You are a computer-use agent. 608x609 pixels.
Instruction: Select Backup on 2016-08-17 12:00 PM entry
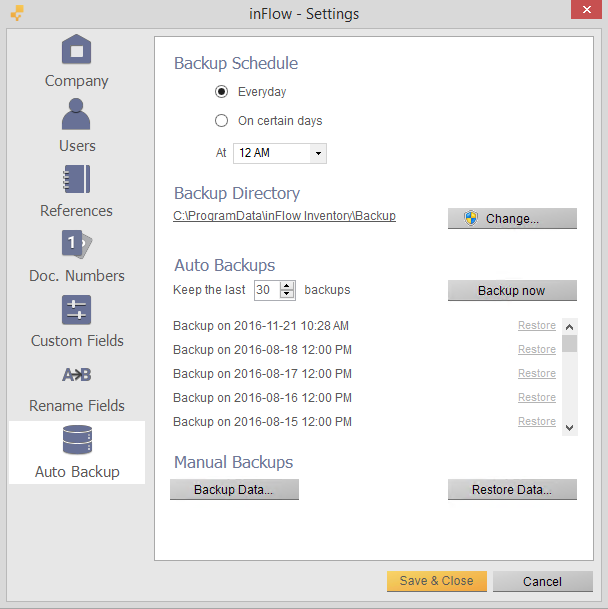point(262,374)
